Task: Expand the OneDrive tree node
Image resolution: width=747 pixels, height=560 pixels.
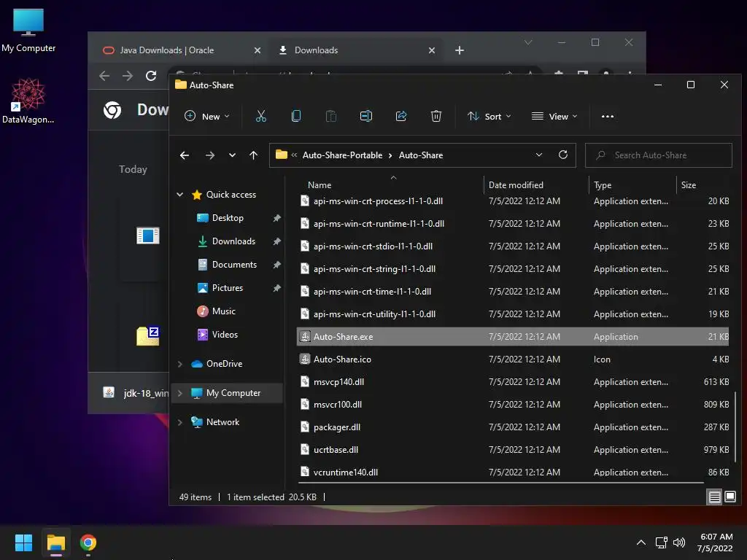Action: coord(180,364)
